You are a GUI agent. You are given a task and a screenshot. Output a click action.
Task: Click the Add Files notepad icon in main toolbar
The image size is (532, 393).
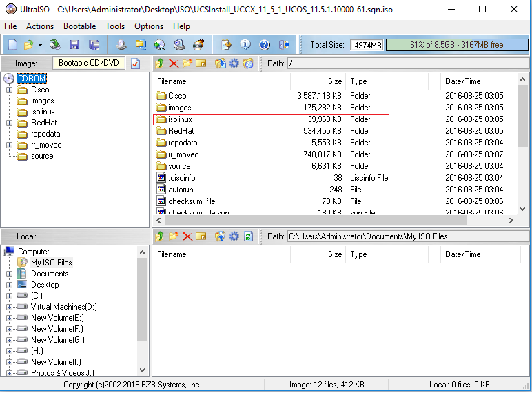pyautogui.click(x=226, y=44)
